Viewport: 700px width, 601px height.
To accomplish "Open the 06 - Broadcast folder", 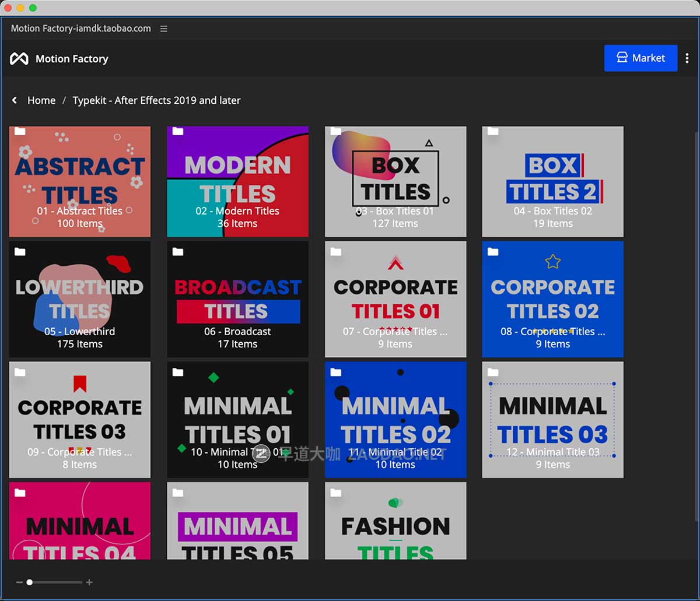I will click(237, 299).
